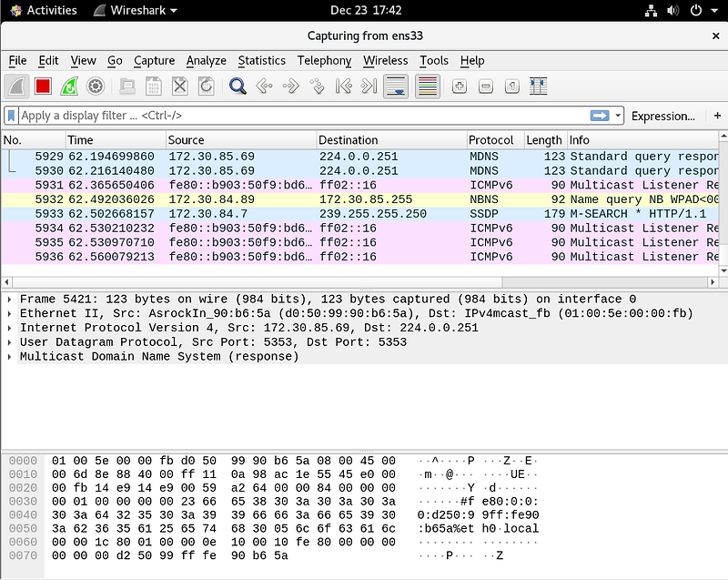The image size is (728, 580).
Task: Toggle packet colorization rules button
Action: click(x=428, y=86)
